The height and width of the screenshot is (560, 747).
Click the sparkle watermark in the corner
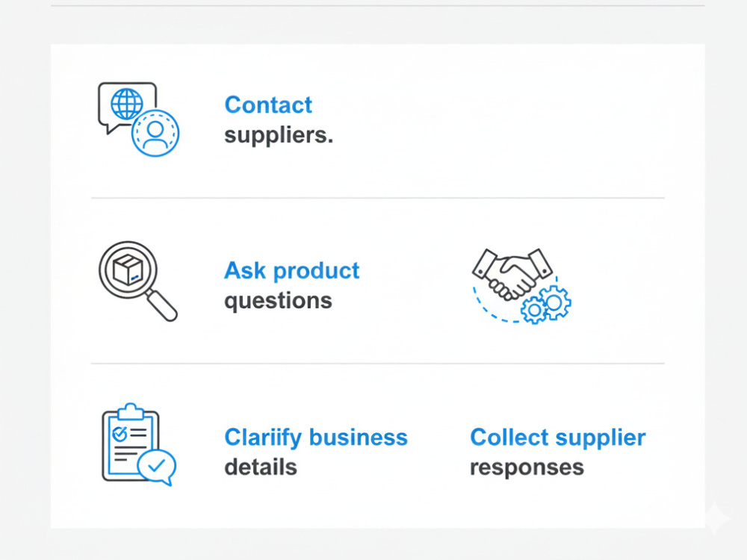[716, 518]
